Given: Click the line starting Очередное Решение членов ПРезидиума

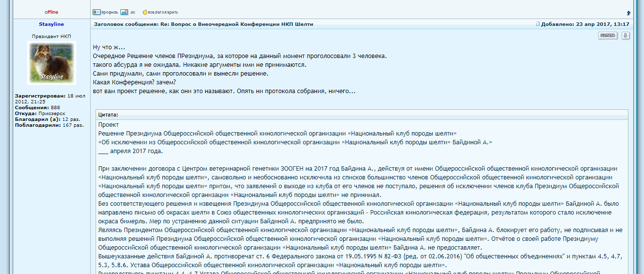Looking at the screenshot, I should click(x=239, y=56).
